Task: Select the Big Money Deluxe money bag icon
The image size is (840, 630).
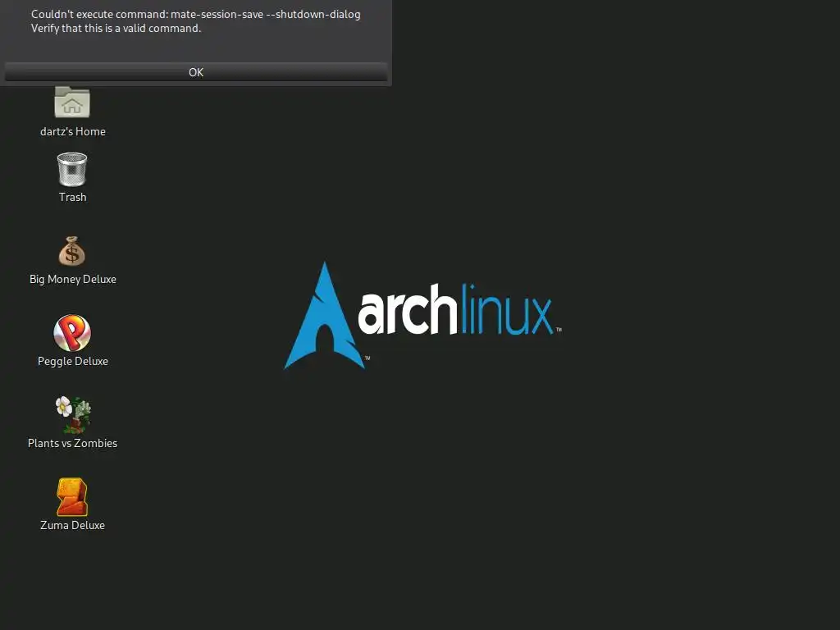Action: (72, 251)
